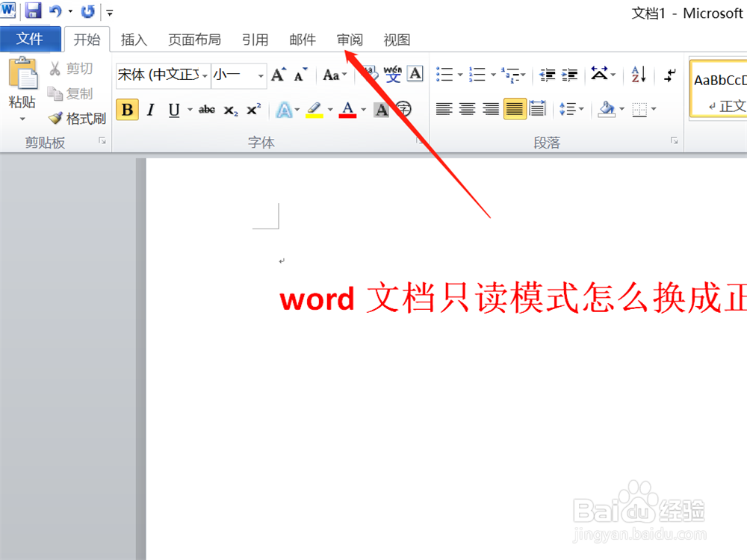Increase paragraph indent
This screenshot has height=560, width=747.
569,75
